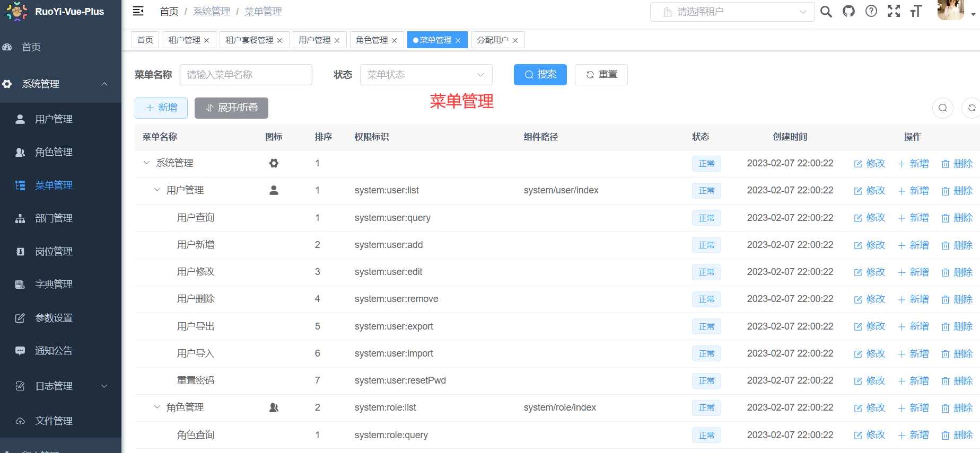
Task: Click the RuoYi-Vue-Plus logo
Action: [17, 11]
